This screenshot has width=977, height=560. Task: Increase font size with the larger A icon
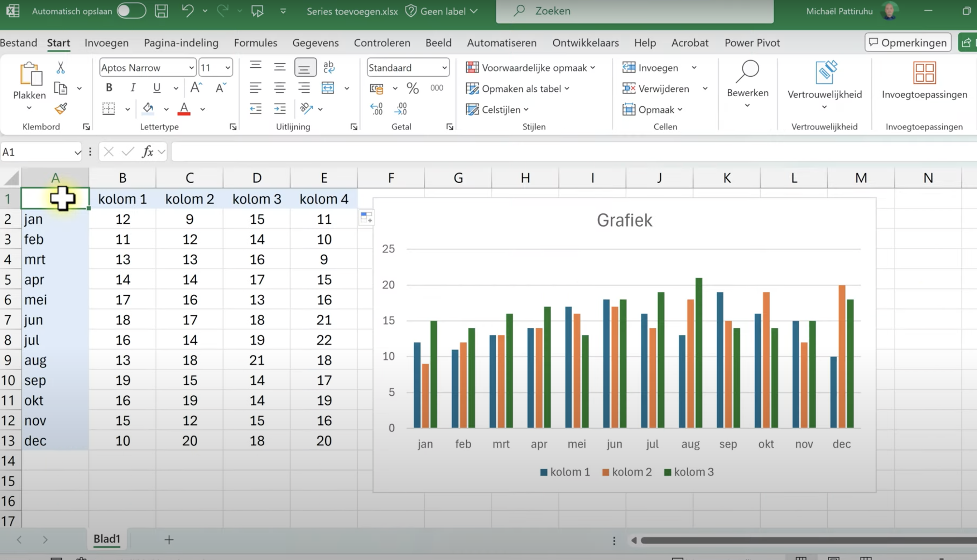[196, 88]
